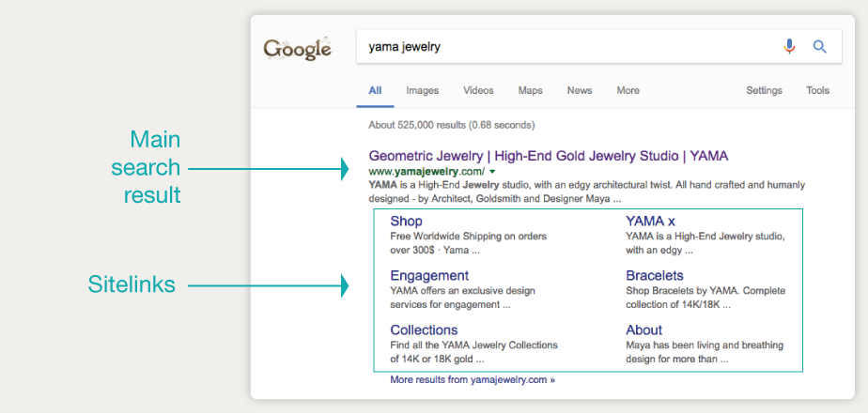The width and height of the screenshot is (868, 414).
Task: Click the About 525,000 results text
Action: [452, 125]
